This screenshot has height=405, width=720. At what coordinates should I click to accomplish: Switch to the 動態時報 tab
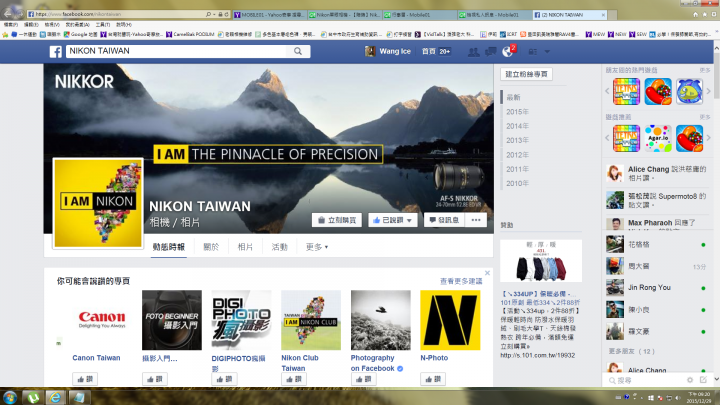[x=169, y=247]
